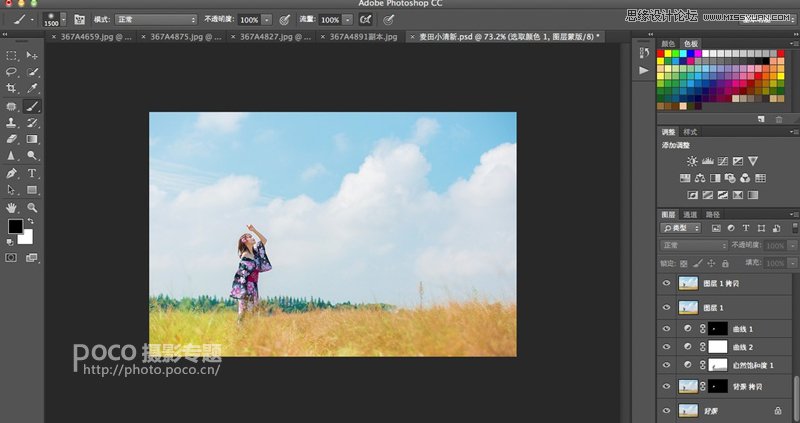Select the Dodge tool
The width and height of the screenshot is (800, 423).
(32, 156)
